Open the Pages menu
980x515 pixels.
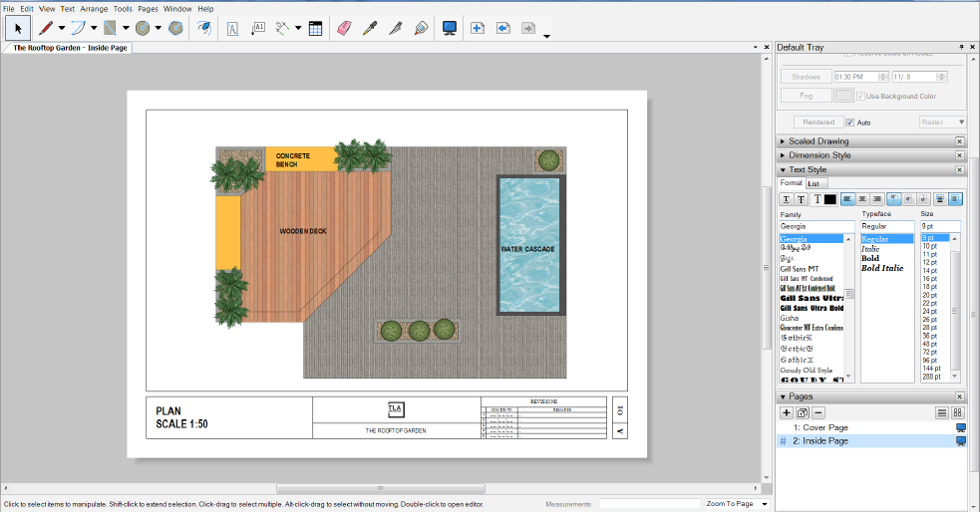tap(149, 9)
